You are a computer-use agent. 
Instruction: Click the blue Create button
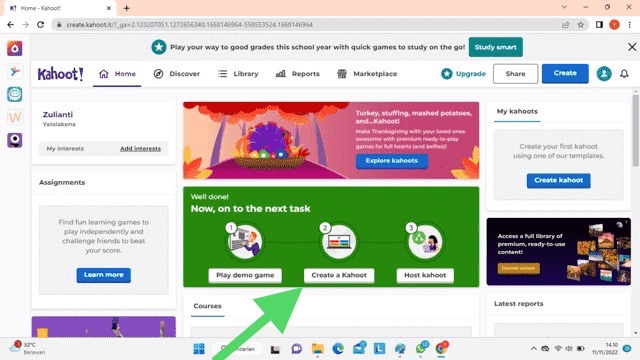(x=565, y=73)
